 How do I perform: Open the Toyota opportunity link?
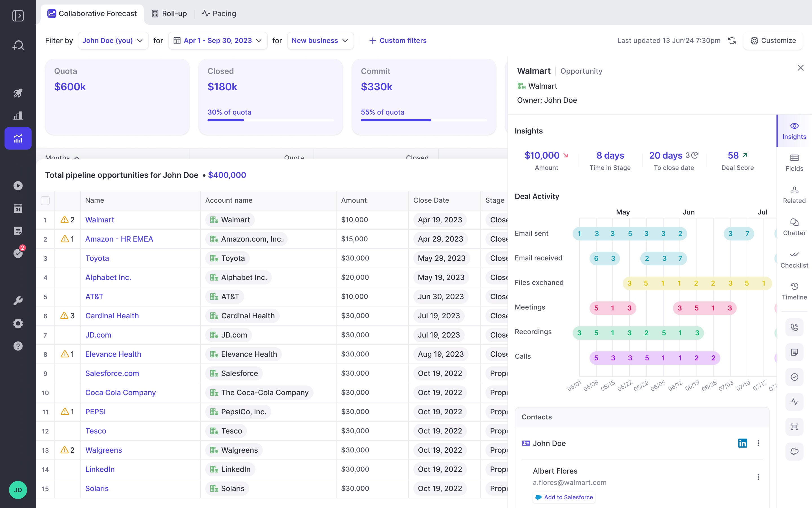[x=97, y=258]
